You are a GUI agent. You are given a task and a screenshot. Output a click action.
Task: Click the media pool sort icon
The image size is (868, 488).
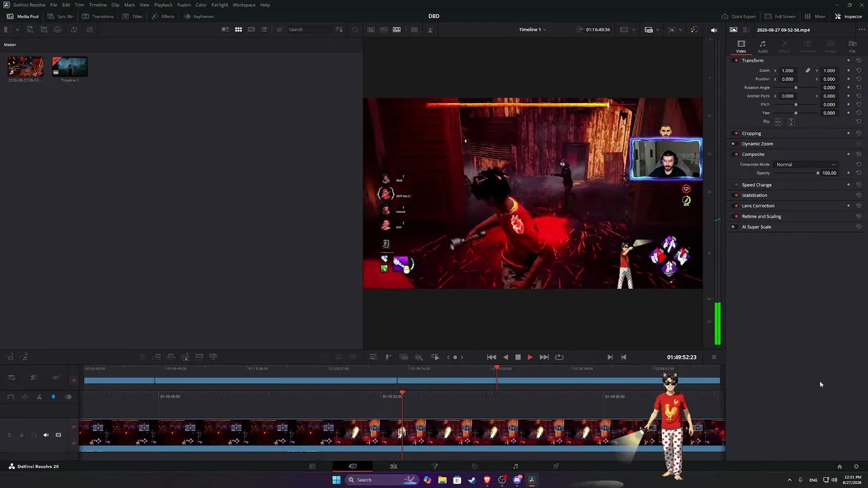click(339, 30)
